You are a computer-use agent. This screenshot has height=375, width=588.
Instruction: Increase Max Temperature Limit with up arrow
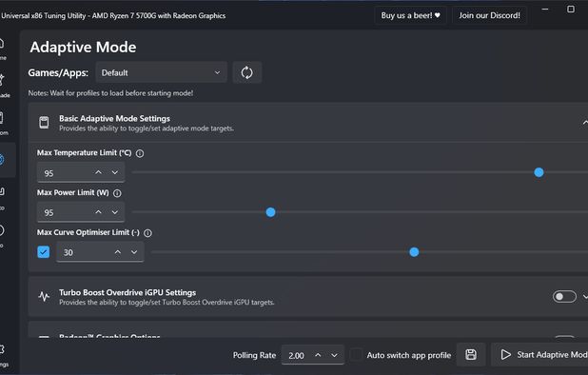click(x=98, y=172)
